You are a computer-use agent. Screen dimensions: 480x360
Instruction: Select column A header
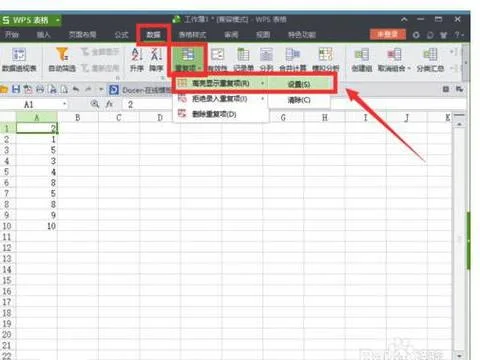coord(37,117)
